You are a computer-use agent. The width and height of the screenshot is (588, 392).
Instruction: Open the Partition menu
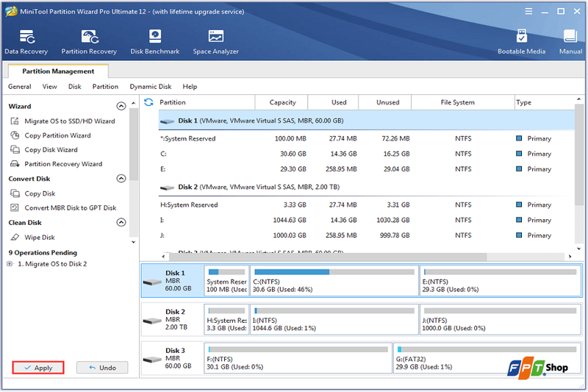point(105,87)
